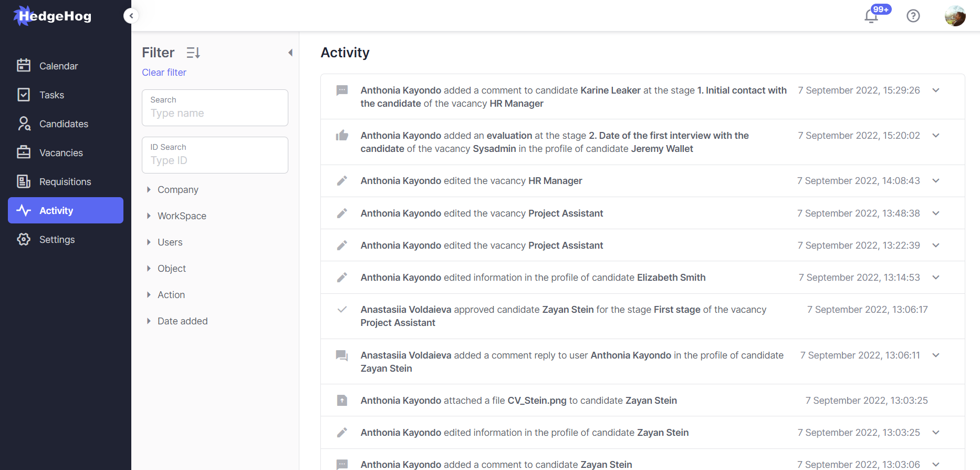Open the Candidates section
980x470 pixels.
point(64,124)
